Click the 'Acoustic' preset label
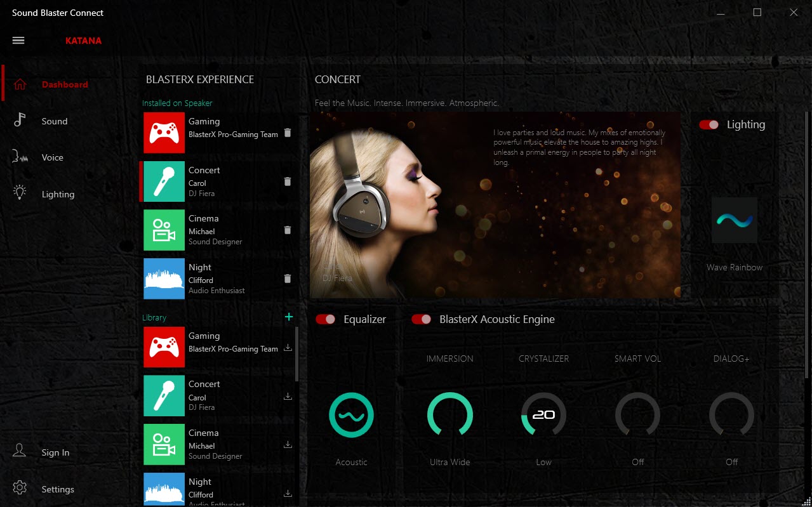The image size is (812, 507). click(x=351, y=462)
